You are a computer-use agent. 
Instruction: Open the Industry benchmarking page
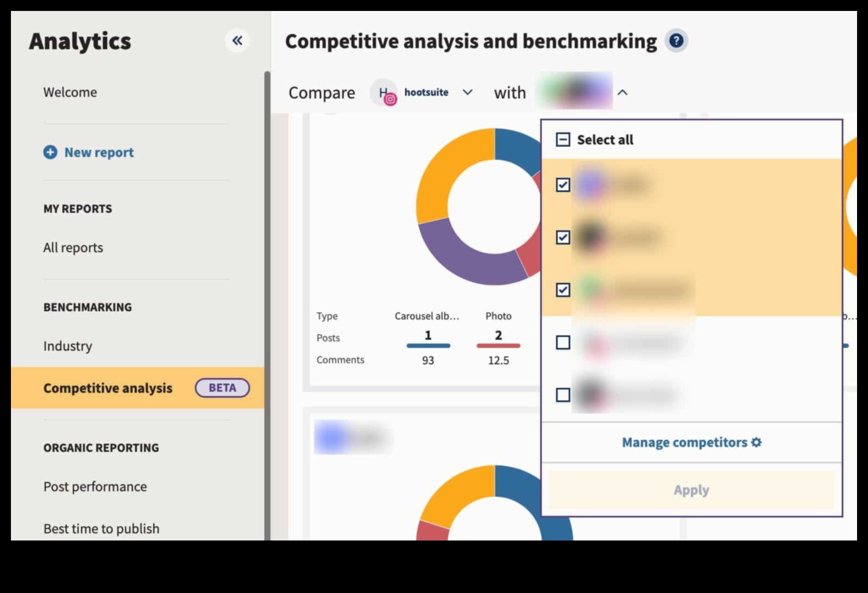coord(68,346)
